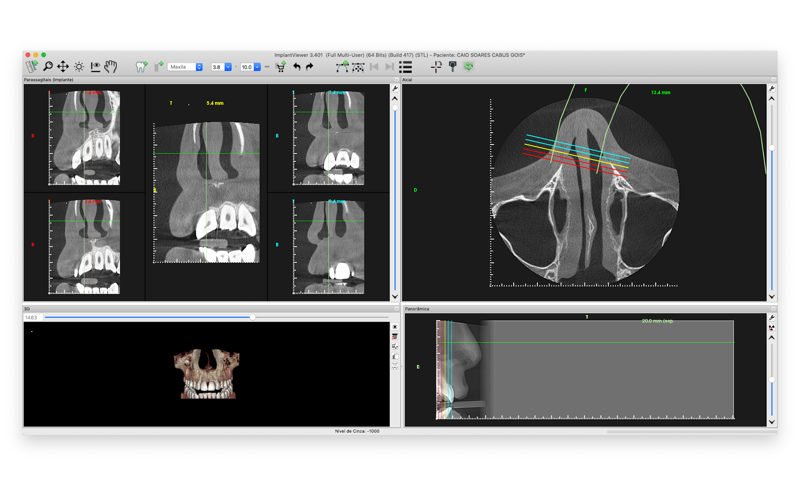
Task: Redo the last undone action
Action: [310, 67]
